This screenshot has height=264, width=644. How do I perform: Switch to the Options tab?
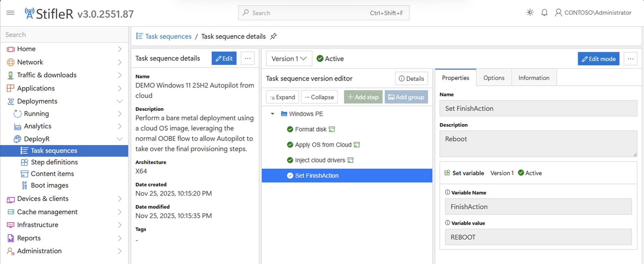(494, 78)
